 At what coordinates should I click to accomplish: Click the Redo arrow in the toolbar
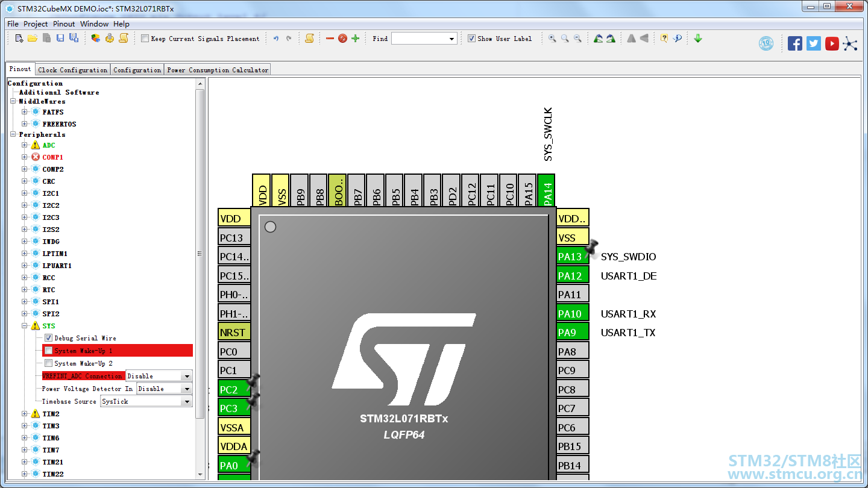(289, 39)
